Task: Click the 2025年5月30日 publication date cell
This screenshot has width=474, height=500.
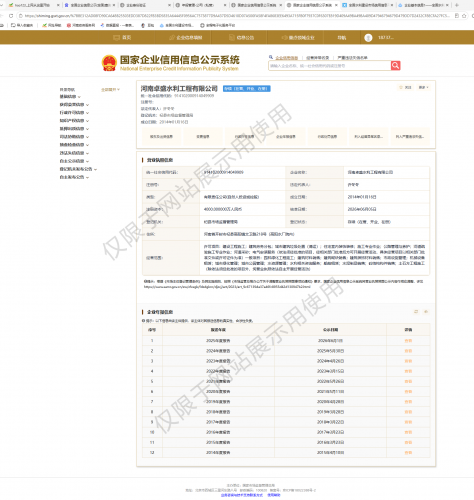Action: [330, 351]
